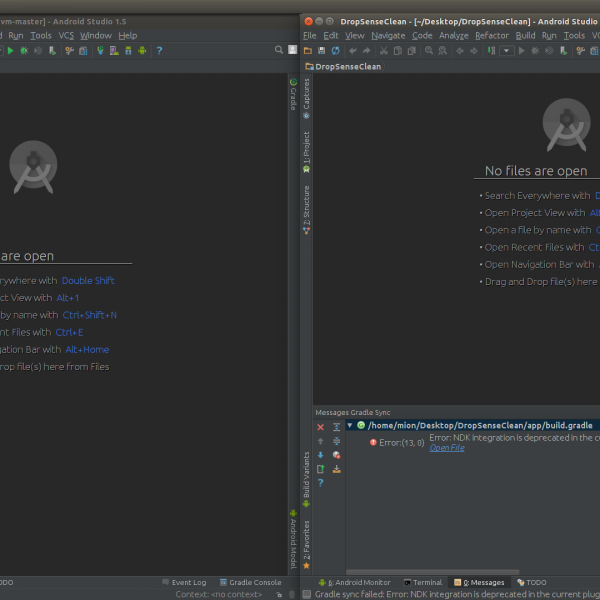
Task: Click Attach debugger icon in left window toolbar
Action: (52, 51)
